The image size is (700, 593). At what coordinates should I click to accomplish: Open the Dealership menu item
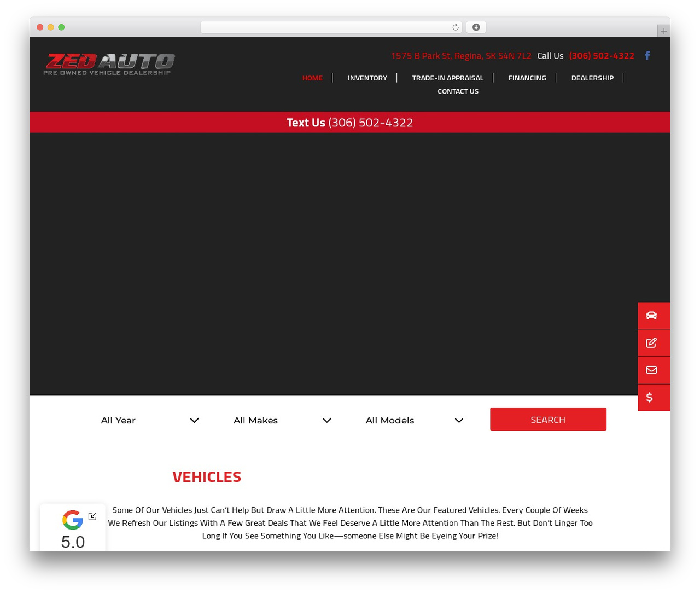point(592,78)
